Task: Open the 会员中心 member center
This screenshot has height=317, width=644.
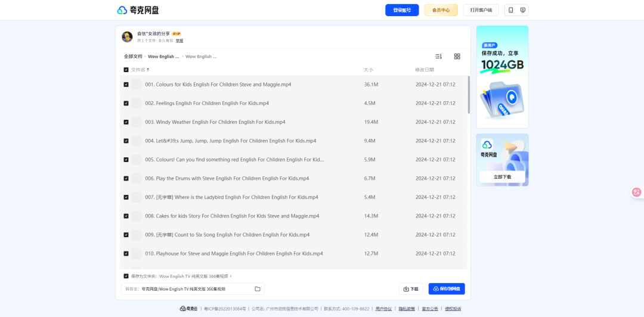Action: (441, 10)
